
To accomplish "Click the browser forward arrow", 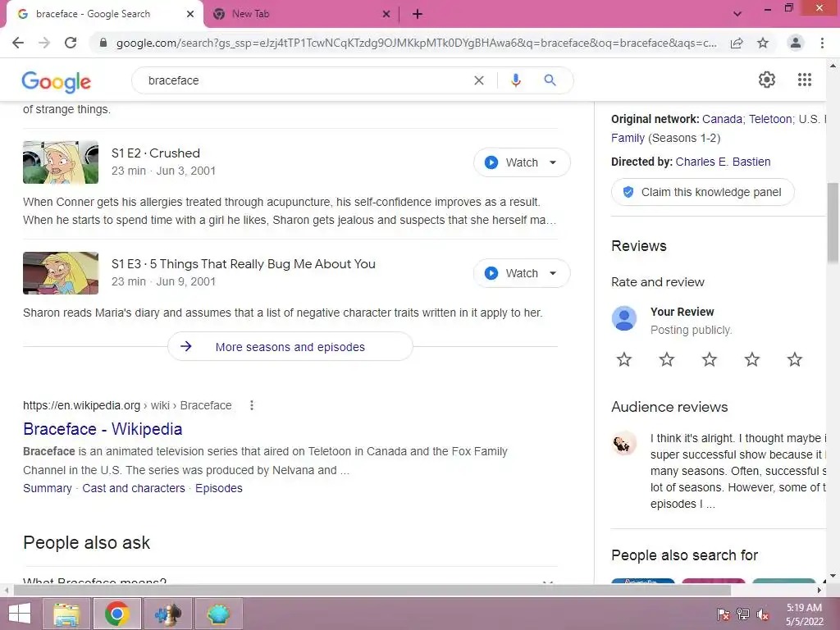I will point(44,43).
